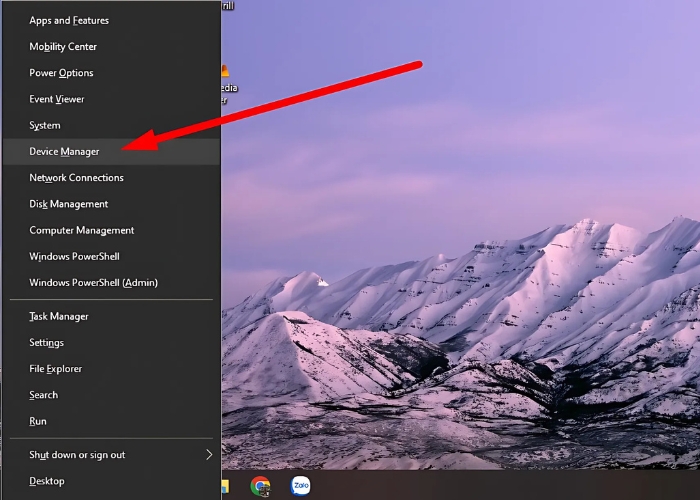Open the System menu entry
The height and width of the screenshot is (500, 700).
click(x=45, y=126)
